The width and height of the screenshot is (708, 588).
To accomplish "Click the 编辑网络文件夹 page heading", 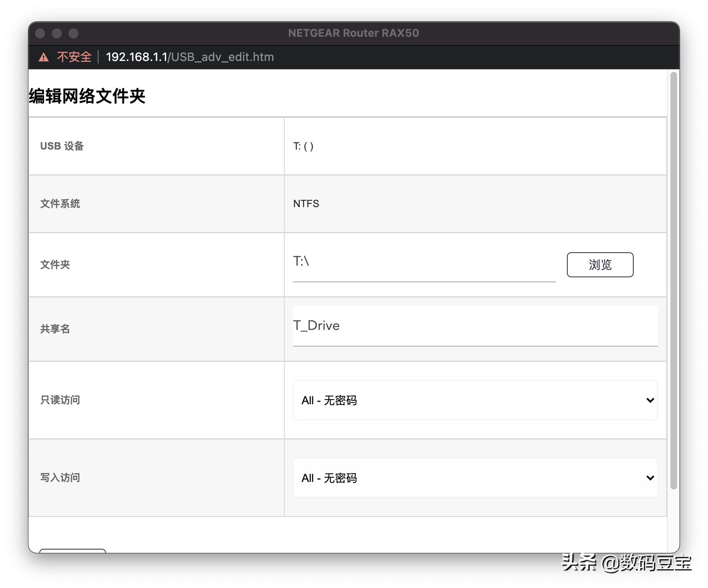I will pos(87,96).
